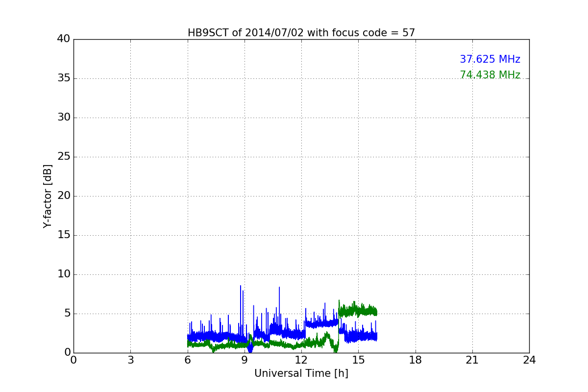Viewport: 588px width, 392px height.
Task: Click the blue 37.625 MHz legend label
Action: [x=490, y=59]
